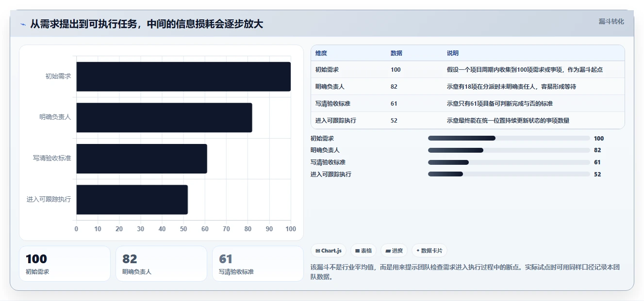Click table cell 初始需求 in first row
The width and height of the screenshot is (644, 301).
[x=327, y=70]
